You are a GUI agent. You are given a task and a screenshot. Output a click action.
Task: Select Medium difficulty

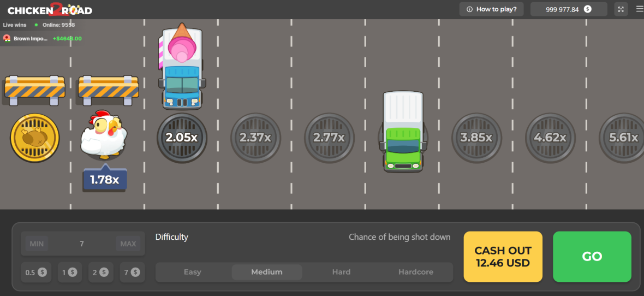click(267, 272)
